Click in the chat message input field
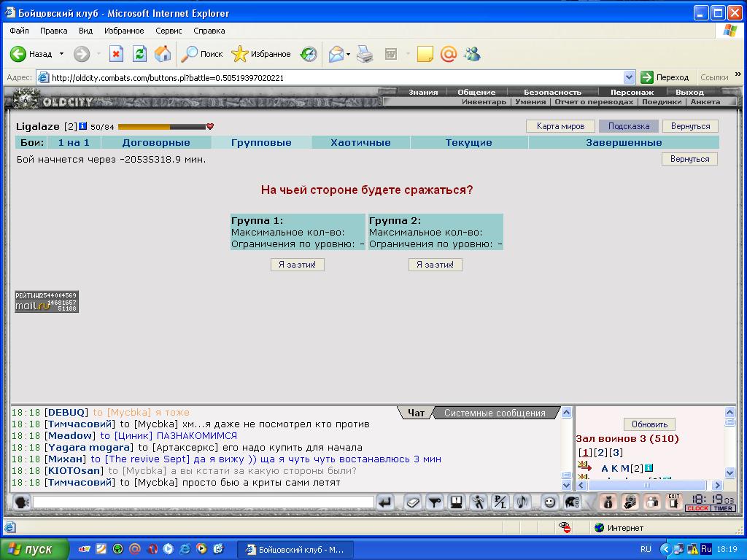The width and height of the screenshot is (747, 560). pos(204,502)
